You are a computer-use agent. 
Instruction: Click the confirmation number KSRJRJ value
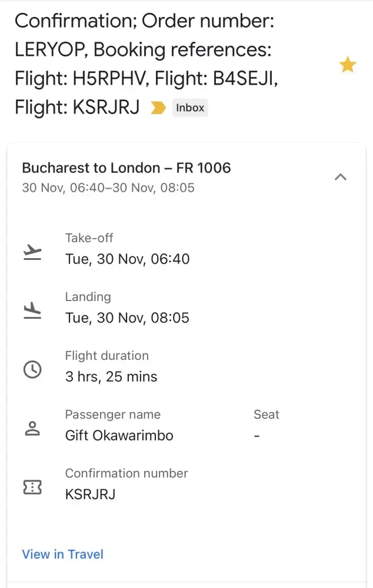(90, 494)
